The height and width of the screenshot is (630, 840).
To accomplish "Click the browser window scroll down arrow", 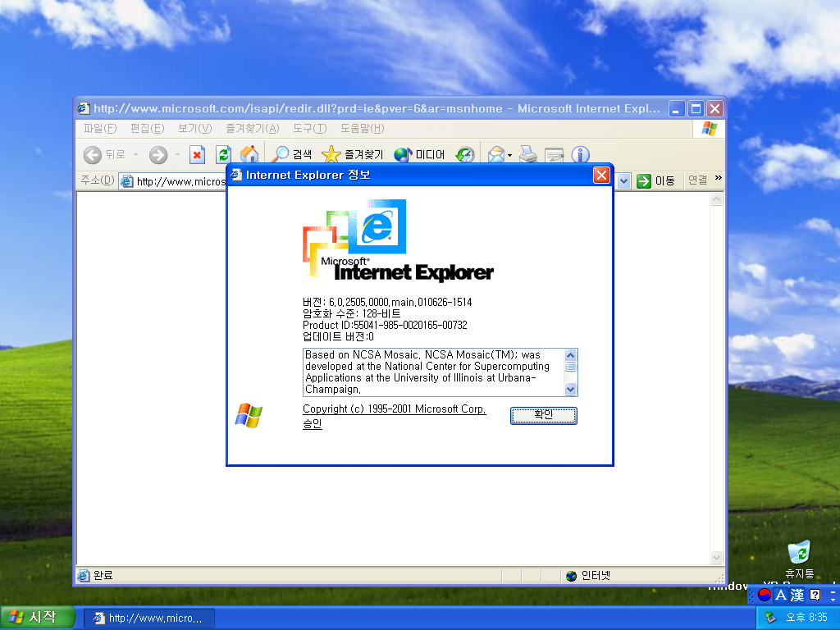I will [x=716, y=558].
